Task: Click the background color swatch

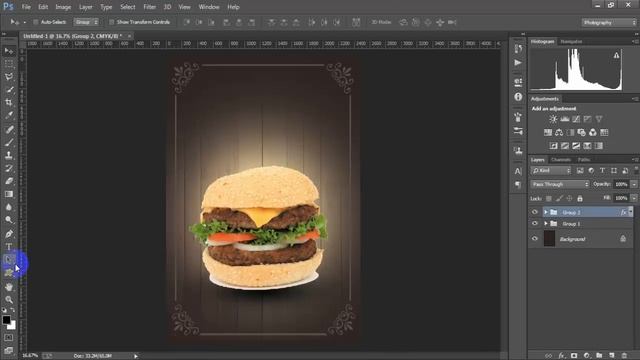Action: click(13, 326)
